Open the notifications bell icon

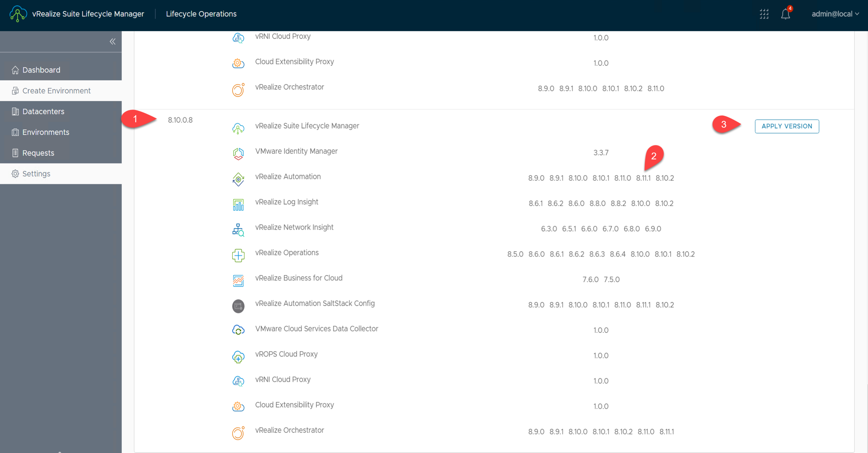tap(785, 14)
